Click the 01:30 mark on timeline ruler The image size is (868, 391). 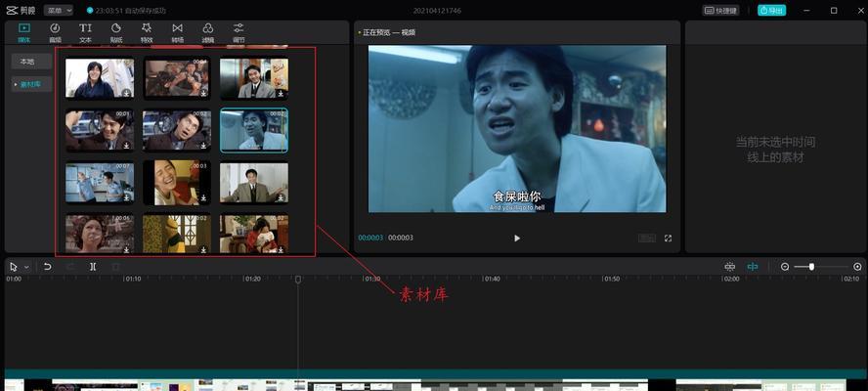(x=372, y=280)
